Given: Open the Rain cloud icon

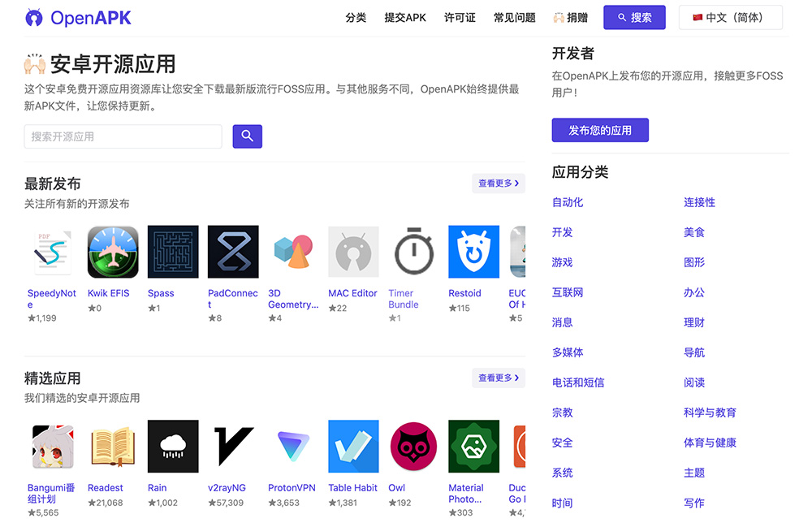Looking at the screenshot, I should 173,447.
